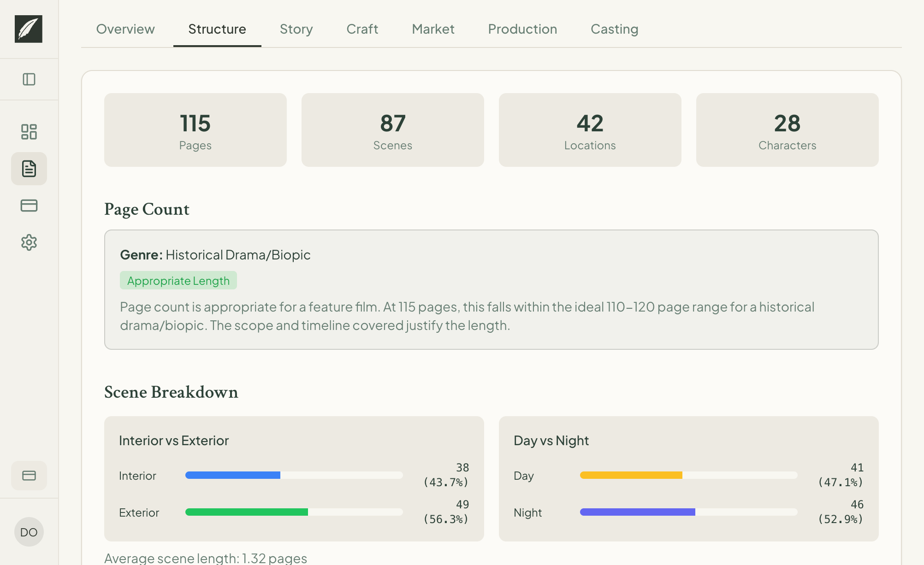The height and width of the screenshot is (565, 924).
Task: Open the Casting tab
Action: pyautogui.click(x=614, y=29)
